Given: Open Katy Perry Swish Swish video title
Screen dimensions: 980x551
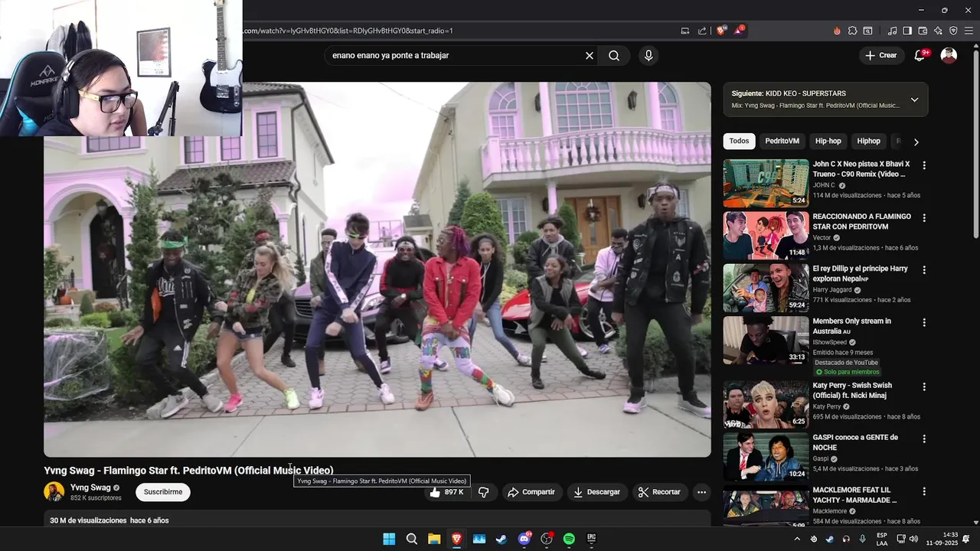Looking at the screenshot, I should 852,390.
